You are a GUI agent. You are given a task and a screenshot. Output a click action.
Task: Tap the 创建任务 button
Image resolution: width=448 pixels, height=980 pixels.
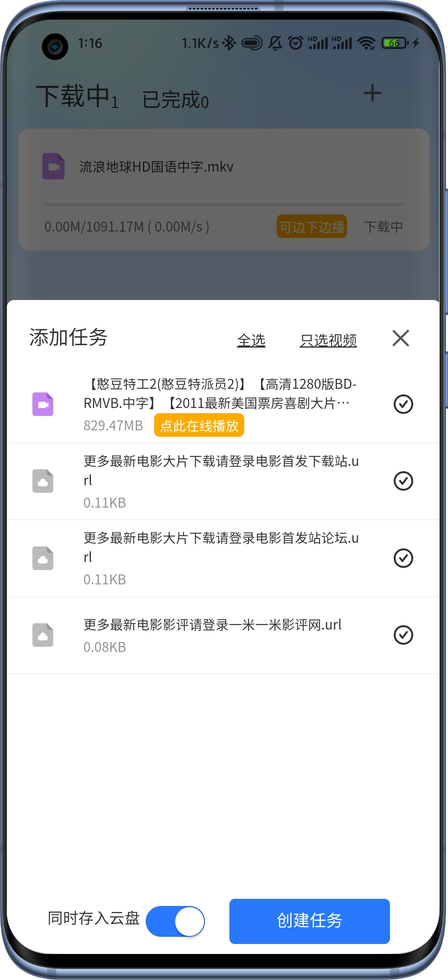309,921
